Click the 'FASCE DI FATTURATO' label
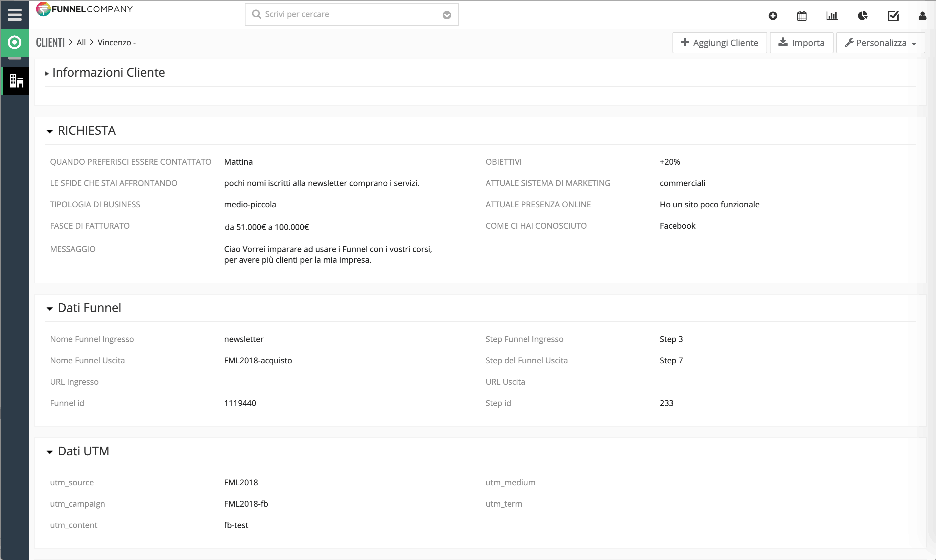The width and height of the screenshot is (936, 560). click(90, 226)
